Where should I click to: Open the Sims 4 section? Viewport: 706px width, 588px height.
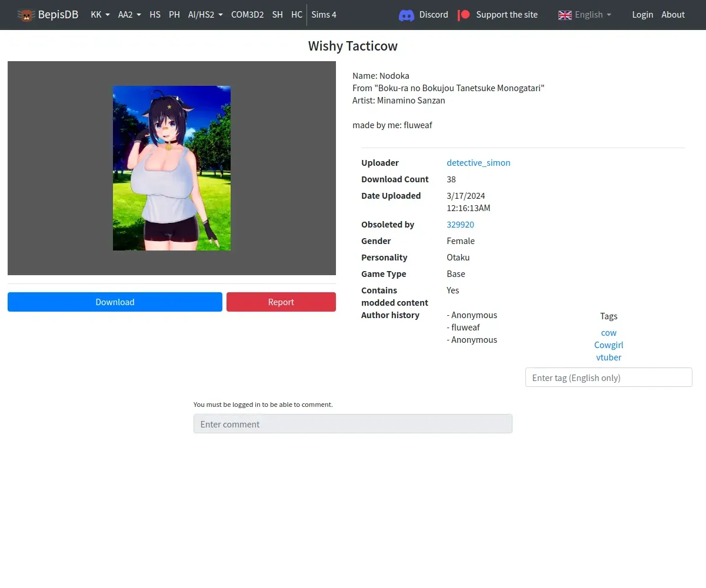[324, 15]
